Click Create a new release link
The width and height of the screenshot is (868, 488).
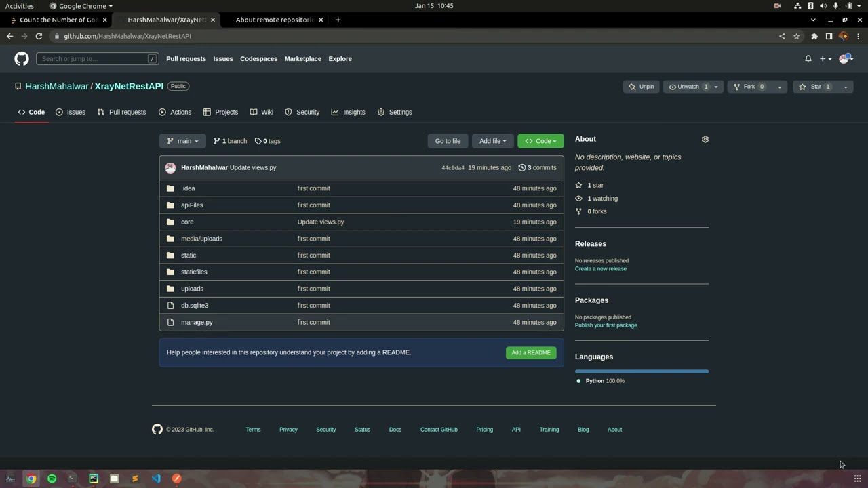[x=601, y=269]
